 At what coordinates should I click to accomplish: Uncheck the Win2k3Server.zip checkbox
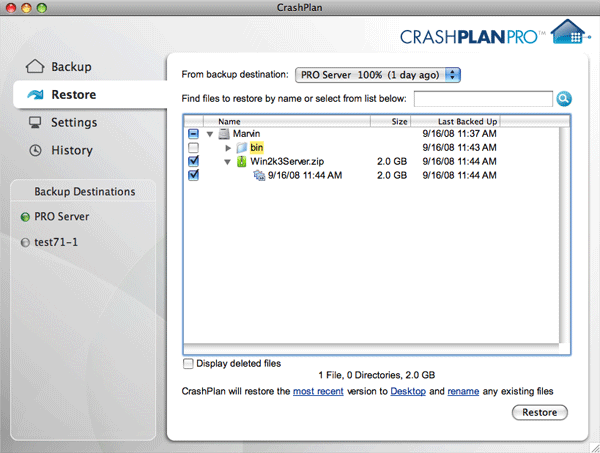coord(193,161)
